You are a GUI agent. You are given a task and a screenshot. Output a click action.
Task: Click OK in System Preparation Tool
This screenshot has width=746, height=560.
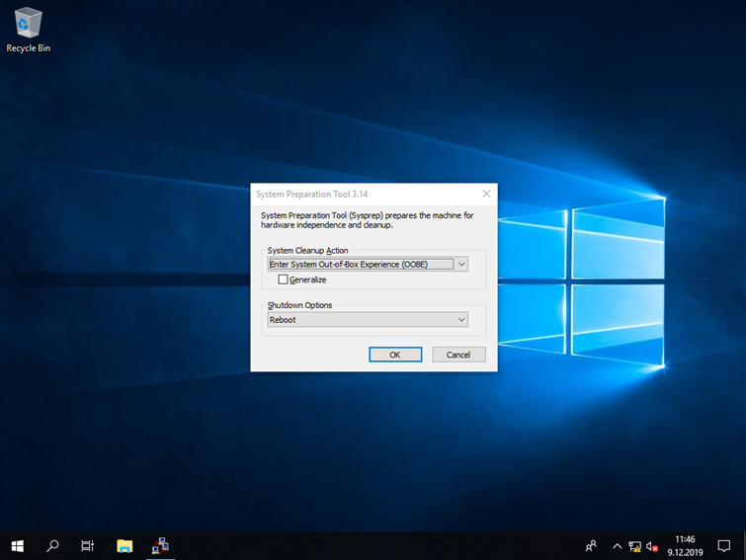395,355
